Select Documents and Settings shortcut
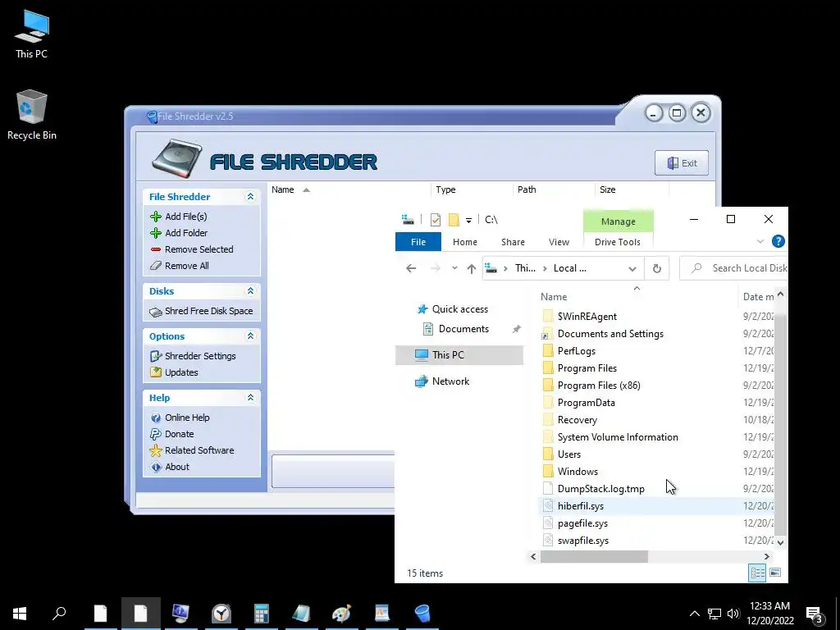Image resolution: width=840 pixels, height=630 pixels. (610, 334)
